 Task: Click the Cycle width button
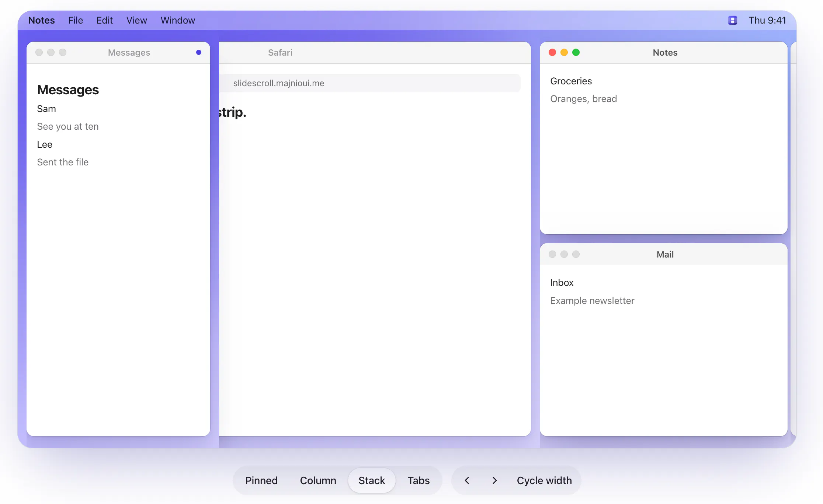click(x=544, y=480)
